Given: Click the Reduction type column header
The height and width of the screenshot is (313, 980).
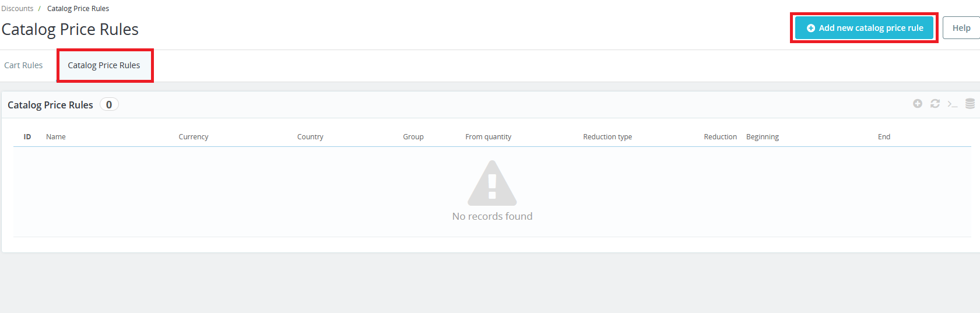Looking at the screenshot, I should point(607,137).
